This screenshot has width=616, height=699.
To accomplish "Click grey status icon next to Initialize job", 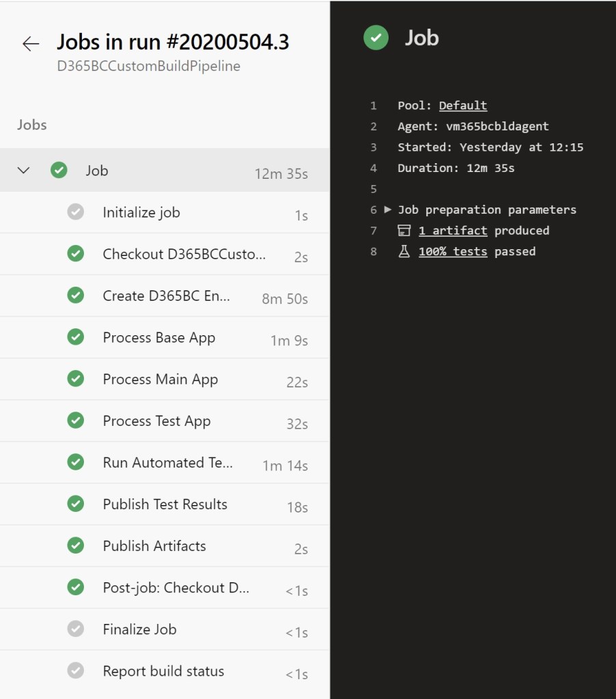I will (75, 212).
